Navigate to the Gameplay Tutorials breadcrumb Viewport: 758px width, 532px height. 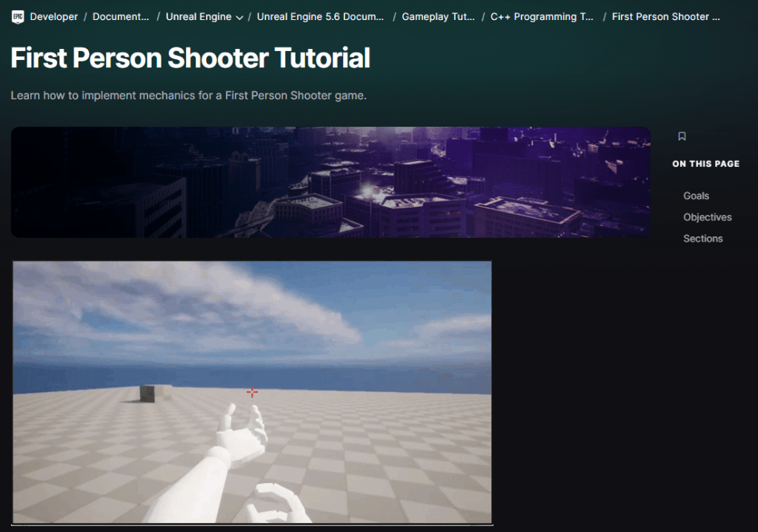(x=438, y=16)
